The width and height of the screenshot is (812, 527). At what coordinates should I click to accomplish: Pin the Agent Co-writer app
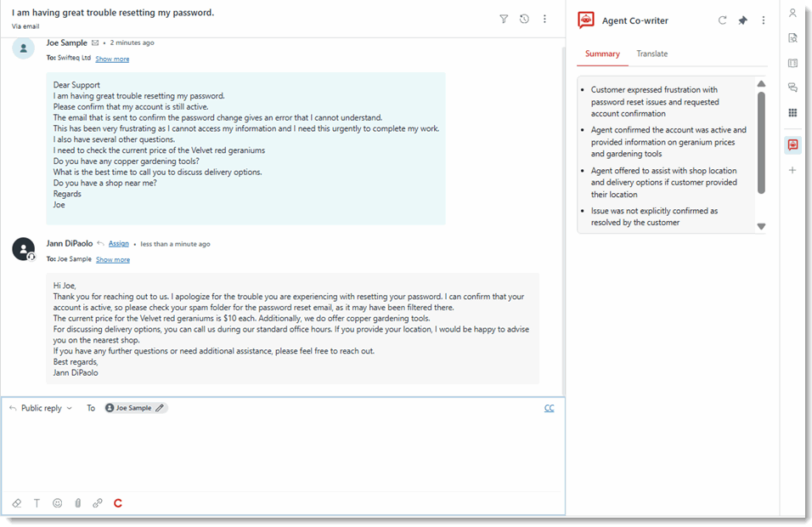click(x=742, y=20)
